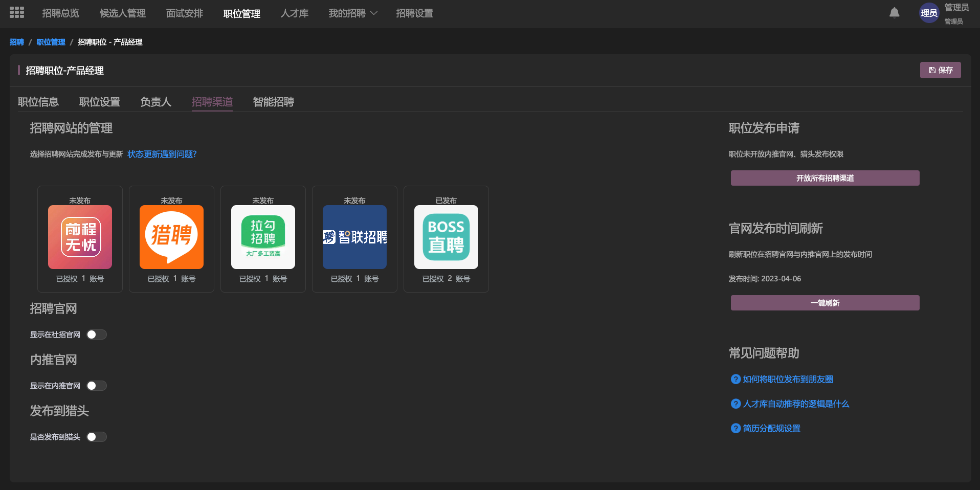Select the 拉勾招聘 channel icon
The image size is (980, 490).
tap(263, 237)
